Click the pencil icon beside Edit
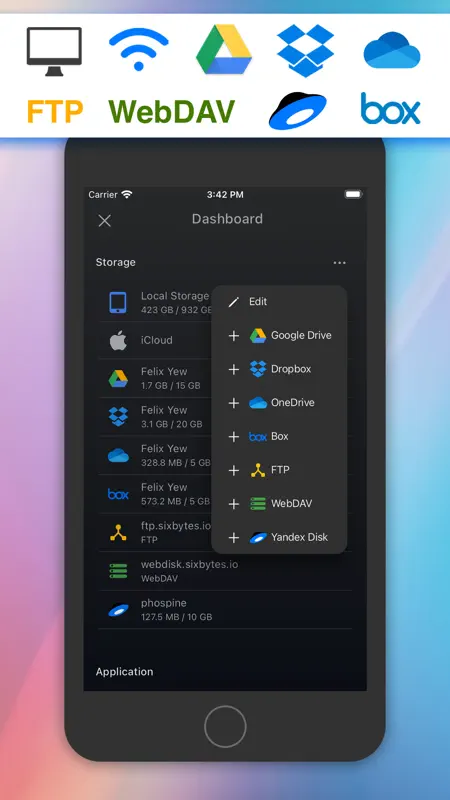 point(234,302)
